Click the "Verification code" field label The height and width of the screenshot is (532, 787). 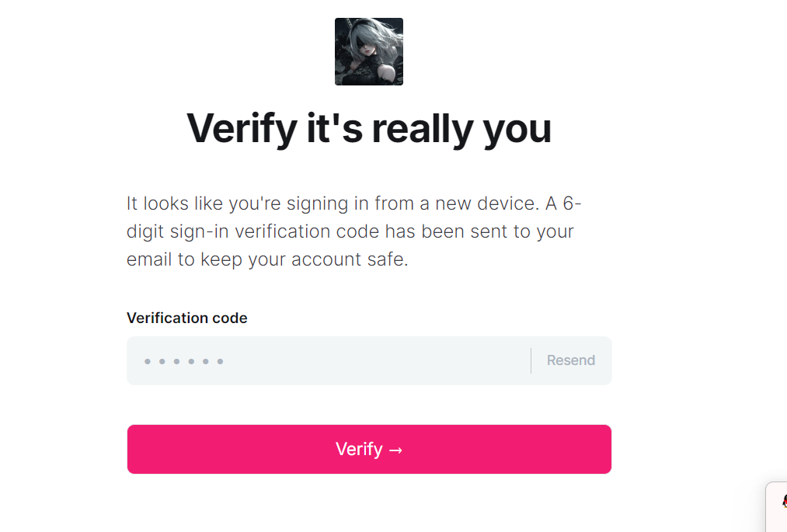(x=186, y=318)
